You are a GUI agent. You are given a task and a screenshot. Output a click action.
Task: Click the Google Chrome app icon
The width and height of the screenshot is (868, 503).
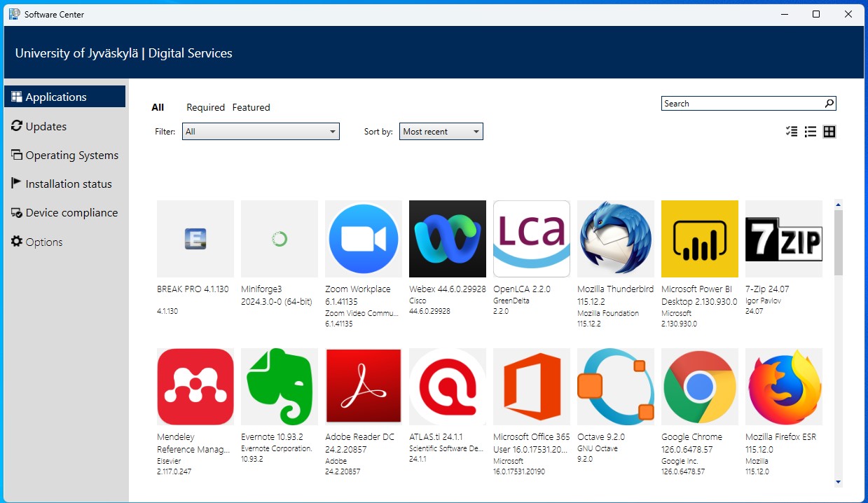coord(699,387)
